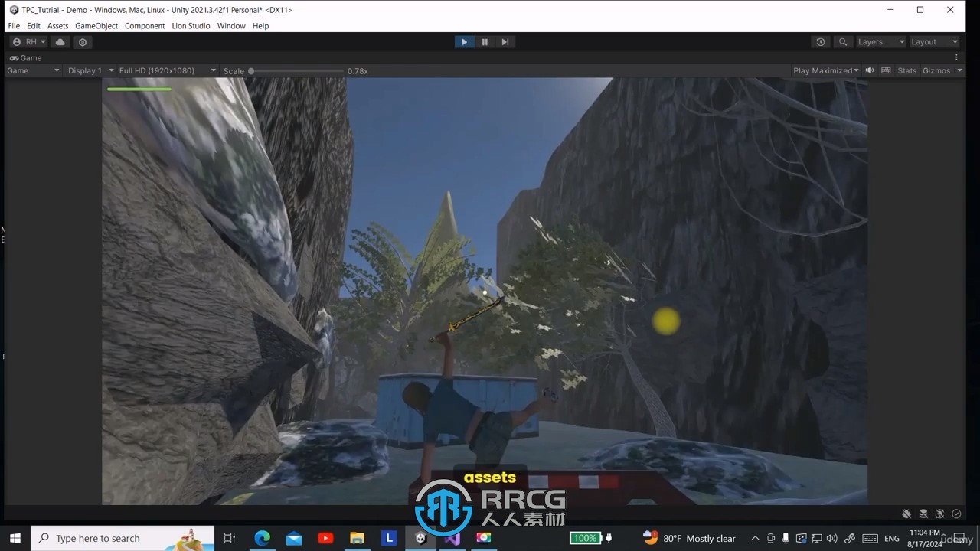Open the Game/Simulator view dropdown
The image size is (980, 551).
pos(33,70)
